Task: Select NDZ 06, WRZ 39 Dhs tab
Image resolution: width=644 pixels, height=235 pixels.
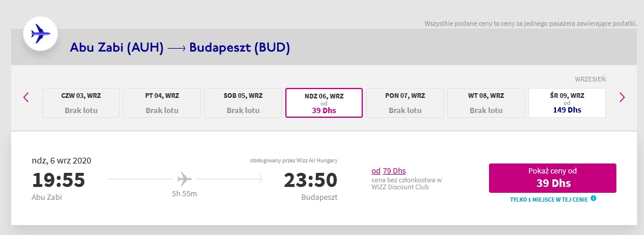Action: [x=324, y=103]
